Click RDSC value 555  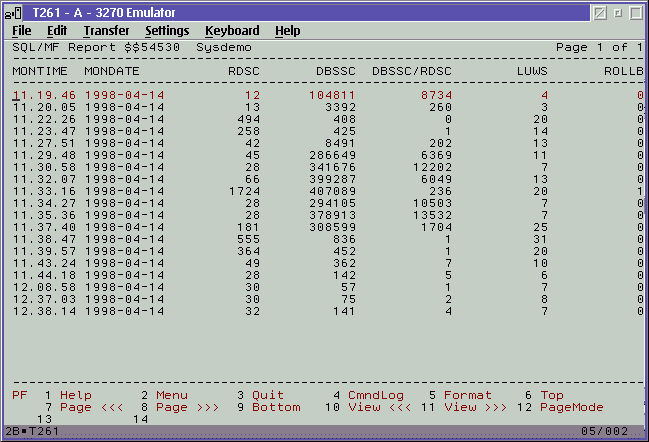click(x=248, y=239)
